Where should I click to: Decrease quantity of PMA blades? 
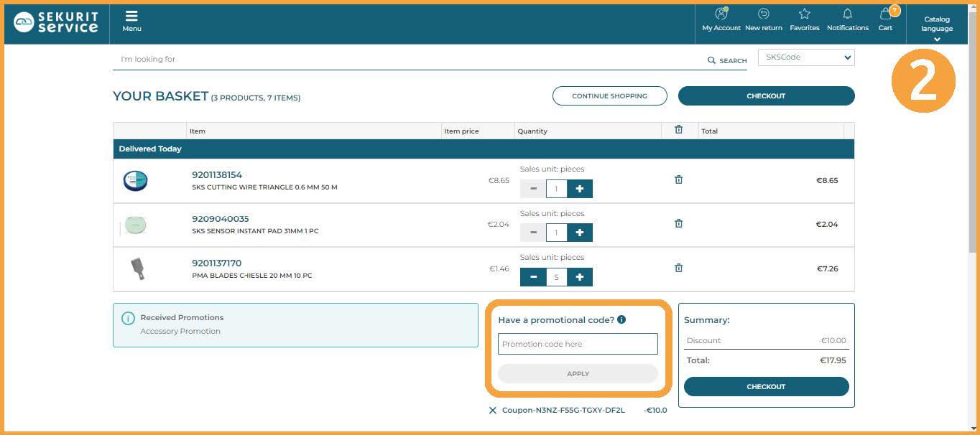pos(533,277)
